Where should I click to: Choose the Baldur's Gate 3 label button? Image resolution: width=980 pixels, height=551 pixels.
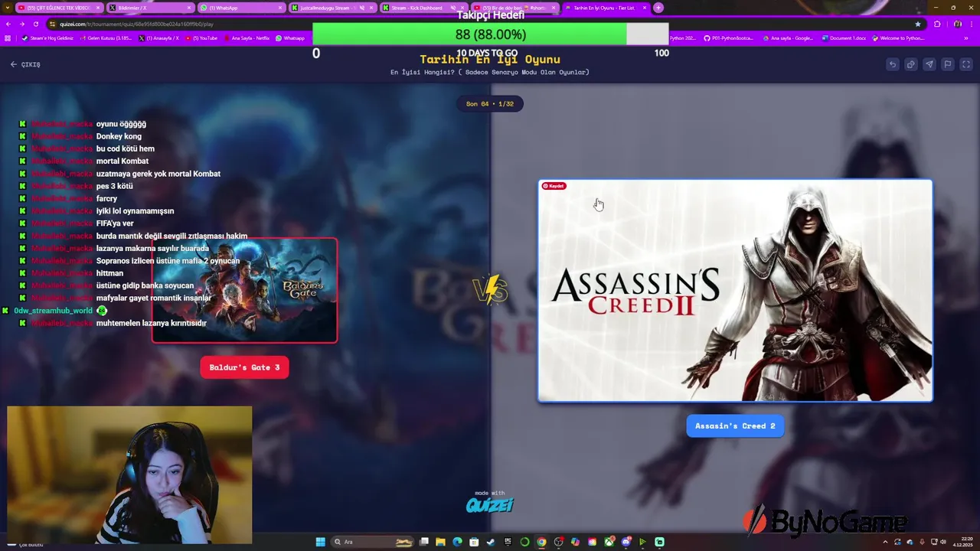point(244,367)
